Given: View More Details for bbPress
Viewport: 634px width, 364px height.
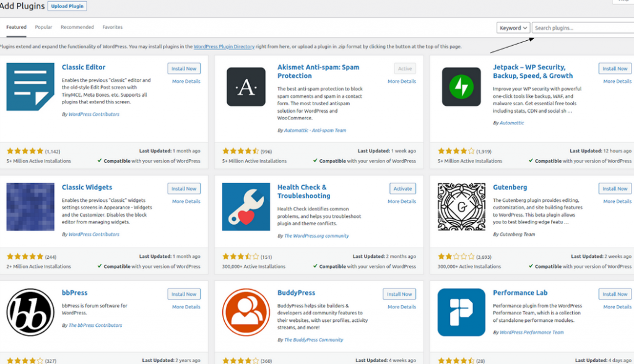Looking at the screenshot, I should coord(186,307).
